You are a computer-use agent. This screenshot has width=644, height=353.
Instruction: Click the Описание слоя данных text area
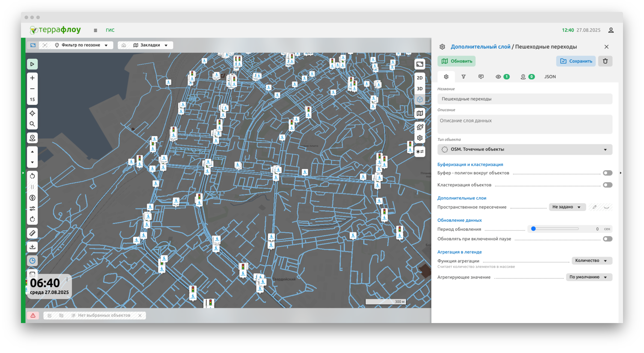tap(525, 124)
